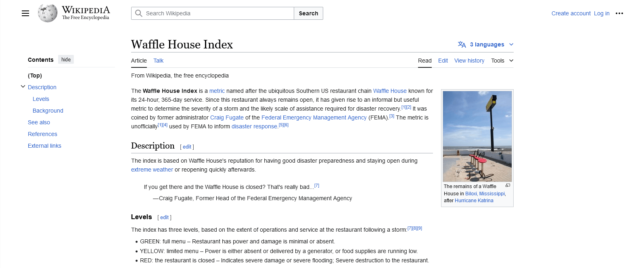
Task: Edit the Description section
Action: [x=187, y=147]
